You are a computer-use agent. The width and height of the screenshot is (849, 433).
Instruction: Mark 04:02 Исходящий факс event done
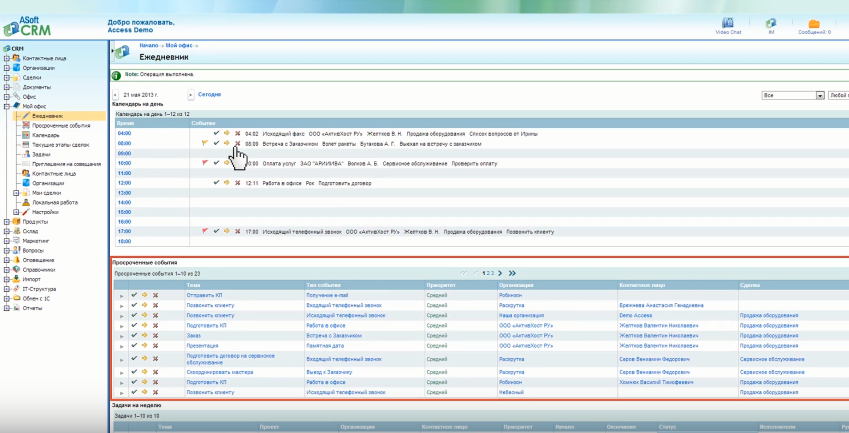click(217, 133)
